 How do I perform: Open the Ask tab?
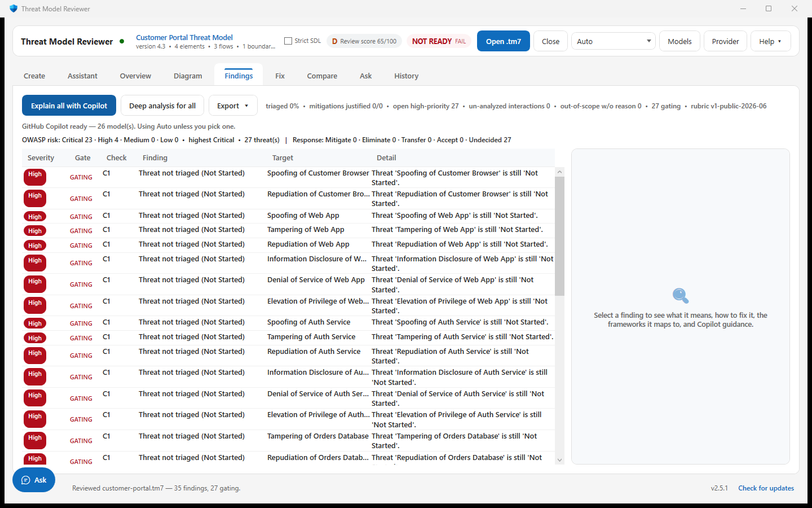click(365, 76)
